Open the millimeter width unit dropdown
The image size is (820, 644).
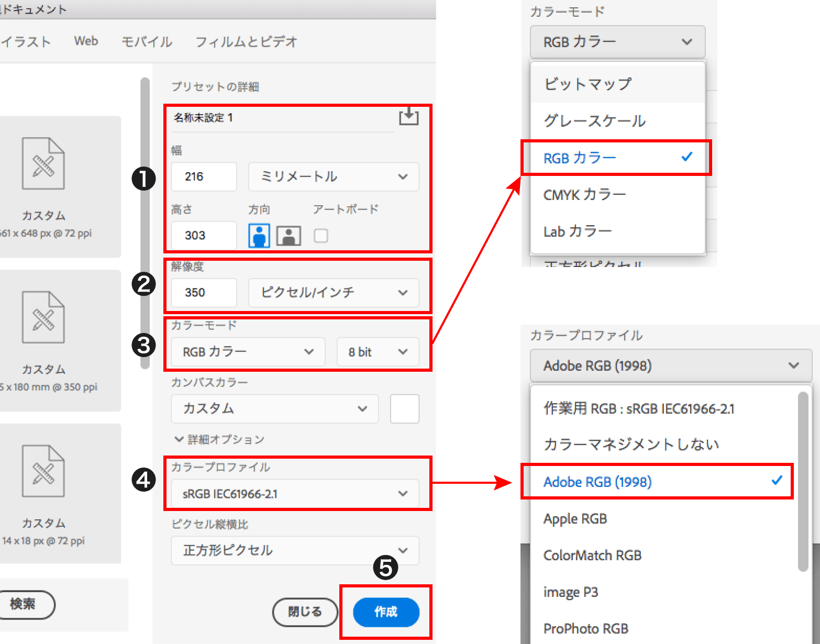(x=334, y=177)
